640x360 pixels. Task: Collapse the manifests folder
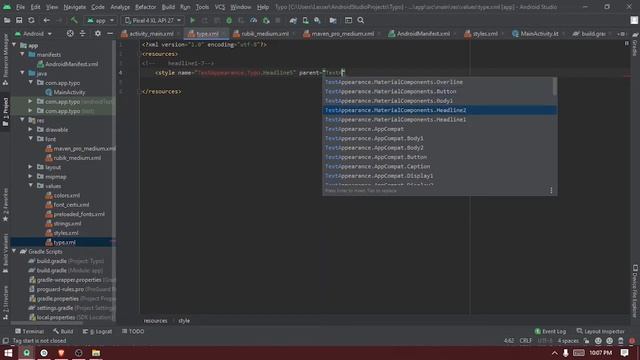pos(23,54)
